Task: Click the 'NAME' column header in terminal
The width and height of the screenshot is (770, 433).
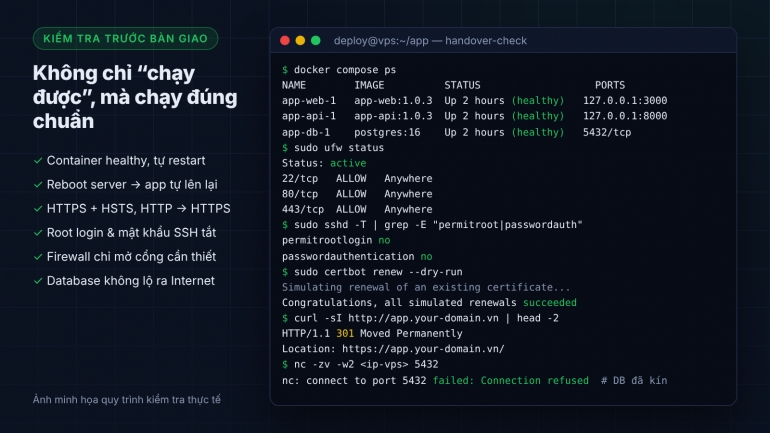Action: click(294, 85)
